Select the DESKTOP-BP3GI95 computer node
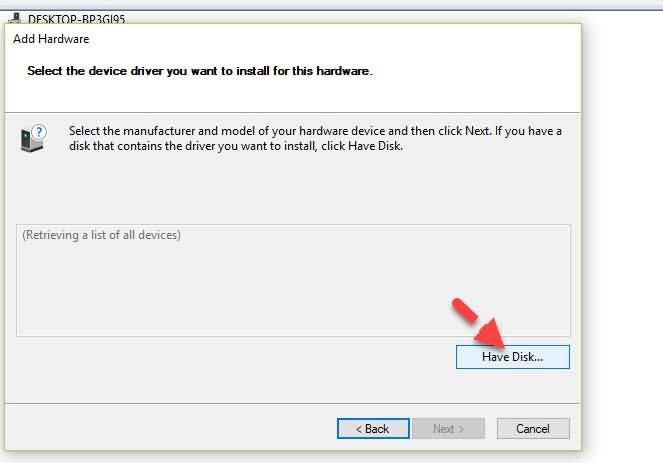Screen dimensions: 663x463 pos(76,19)
